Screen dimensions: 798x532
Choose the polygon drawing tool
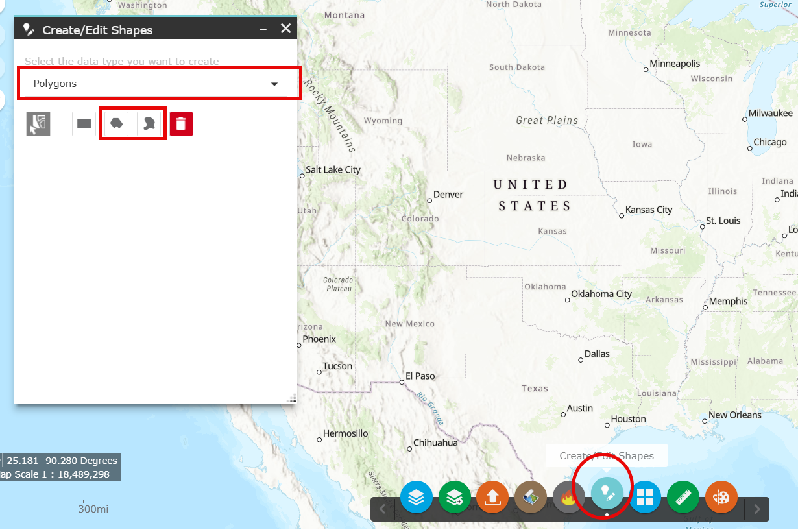point(117,123)
